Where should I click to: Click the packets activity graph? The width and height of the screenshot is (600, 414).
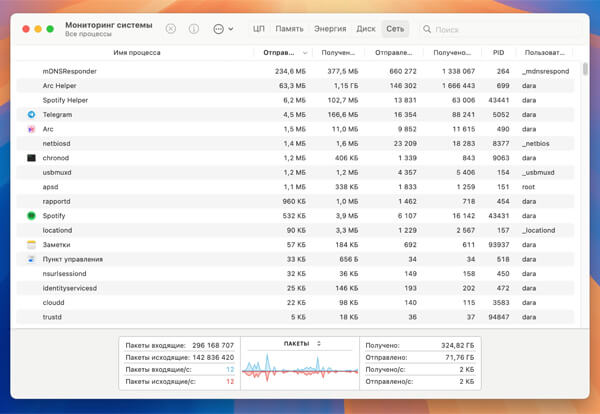pyautogui.click(x=300, y=369)
